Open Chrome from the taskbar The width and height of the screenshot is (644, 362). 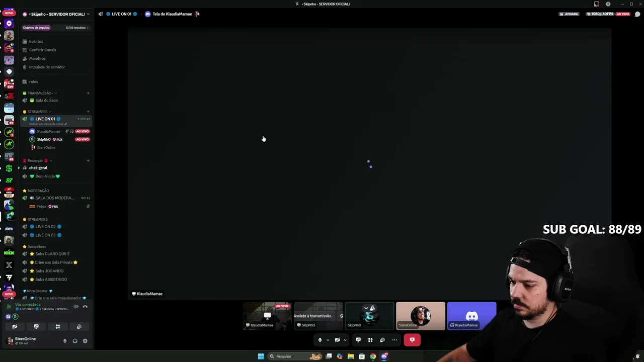pyautogui.click(x=373, y=356)
